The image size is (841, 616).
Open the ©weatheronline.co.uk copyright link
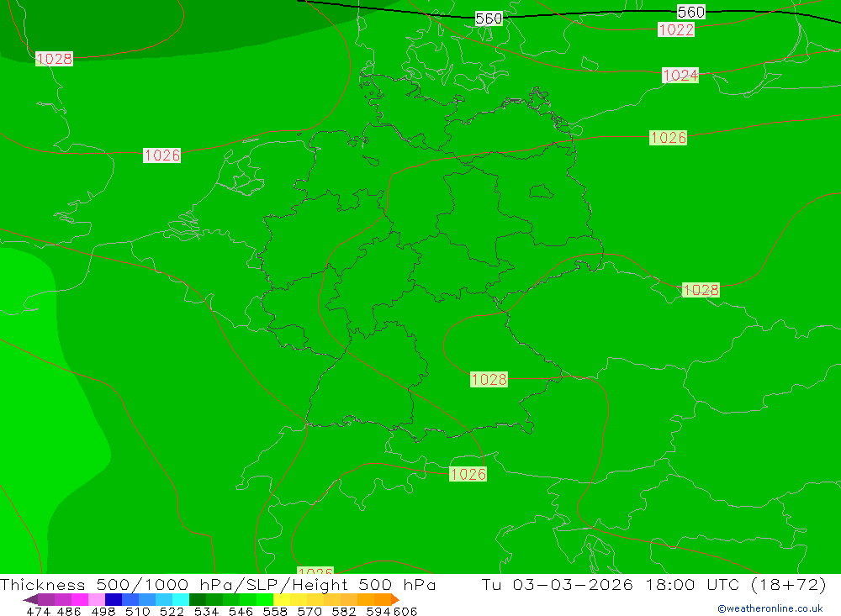(770, 608)
